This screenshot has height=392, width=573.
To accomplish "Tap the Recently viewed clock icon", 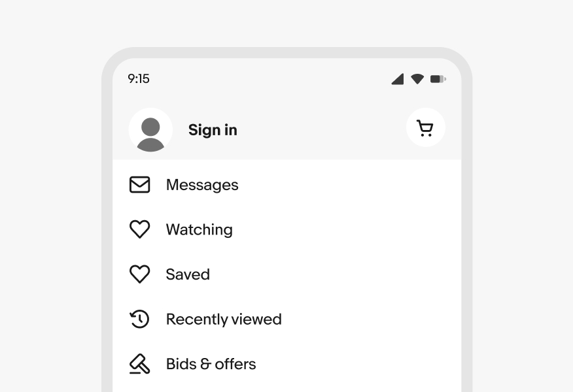I will click(139, 319).
